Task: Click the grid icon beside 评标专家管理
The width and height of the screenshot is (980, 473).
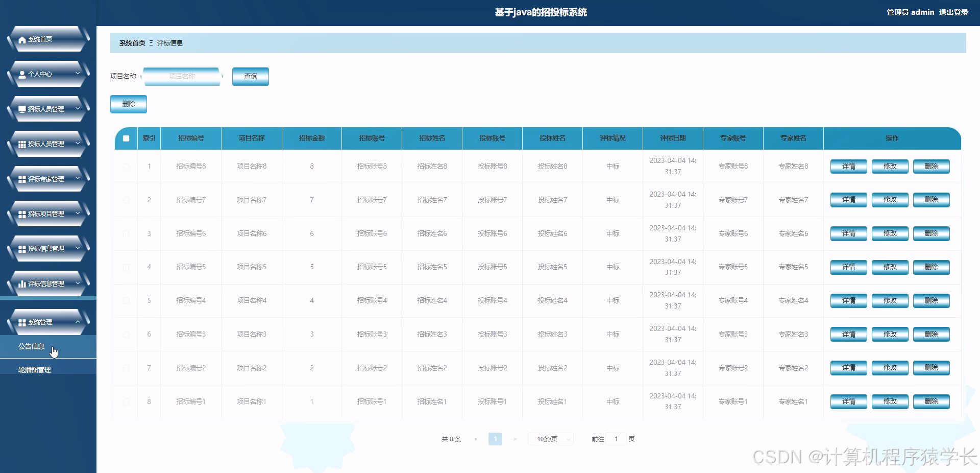Action: tap(22, 179)
